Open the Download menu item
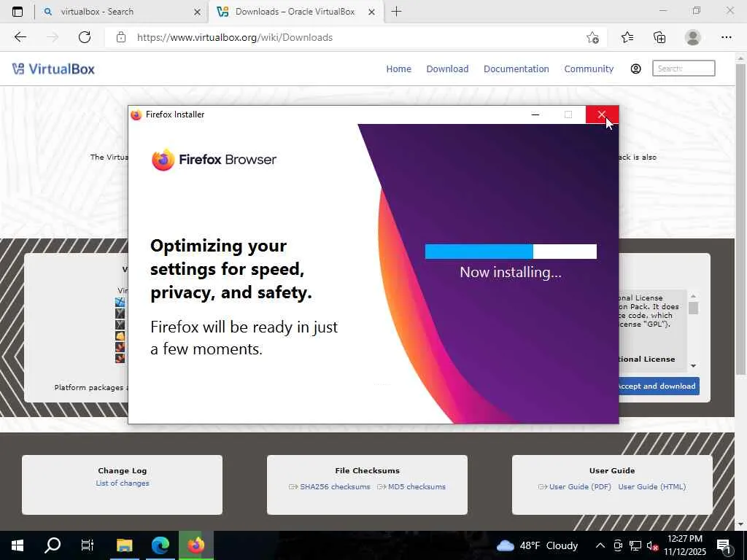The height and width of the screenshot is (560, 747). (x=447, y=69)
